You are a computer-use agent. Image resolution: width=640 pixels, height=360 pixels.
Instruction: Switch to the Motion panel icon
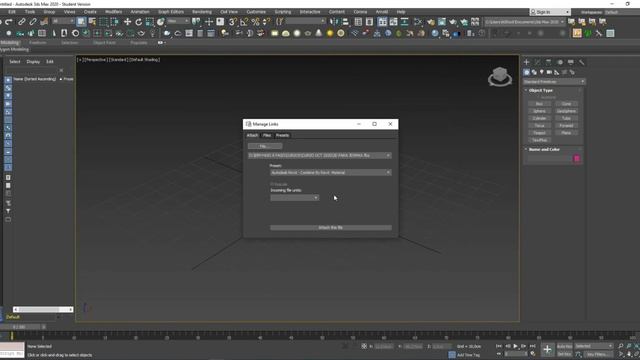pyautogui.click(x=560, y=62)
